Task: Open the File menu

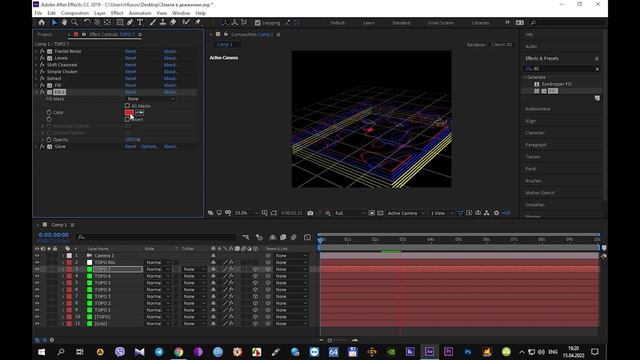Action: click(38, 13)
